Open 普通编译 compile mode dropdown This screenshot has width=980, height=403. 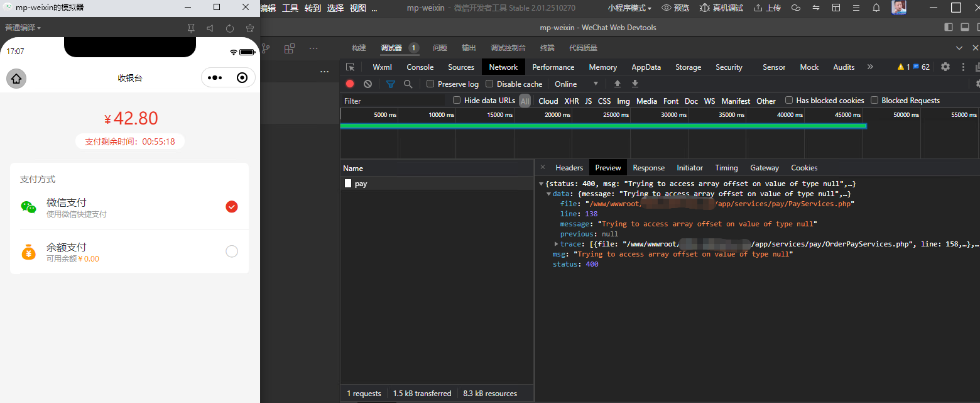(x=23, y=28)
